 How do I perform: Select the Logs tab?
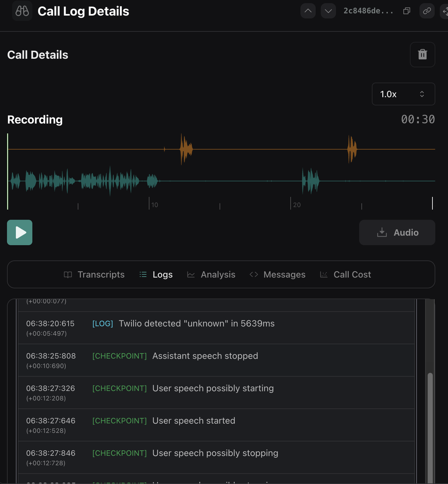[x=156, y=274]
